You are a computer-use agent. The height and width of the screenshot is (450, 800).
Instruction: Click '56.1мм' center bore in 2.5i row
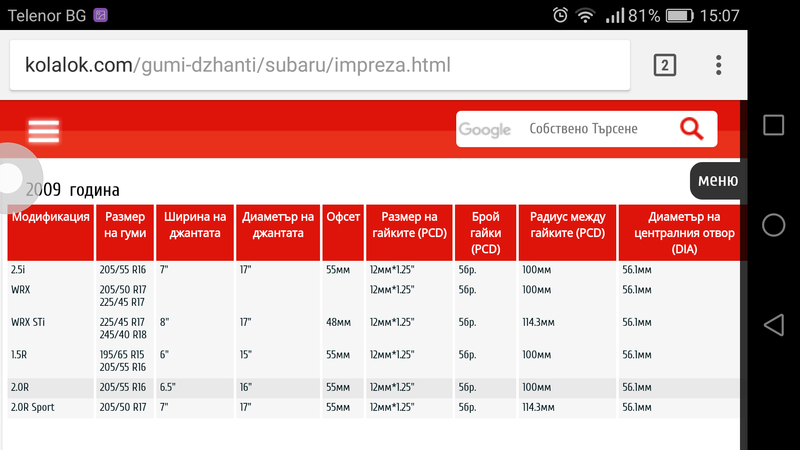(x=637, y=269)
